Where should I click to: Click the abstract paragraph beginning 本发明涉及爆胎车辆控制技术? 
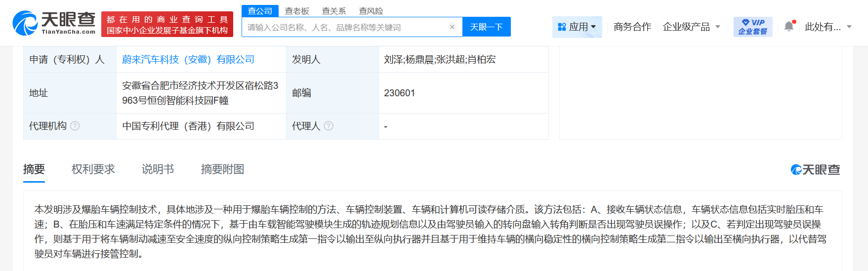point(431,232)
